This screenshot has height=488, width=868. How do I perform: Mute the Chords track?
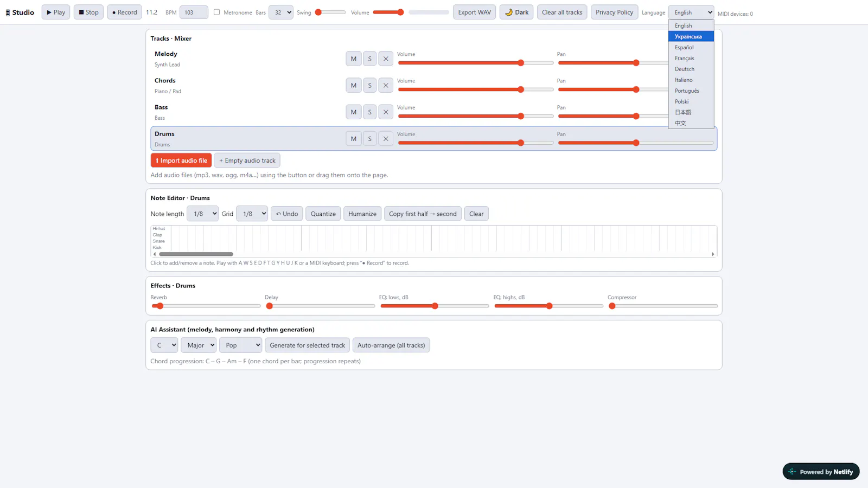coord(354,85)
